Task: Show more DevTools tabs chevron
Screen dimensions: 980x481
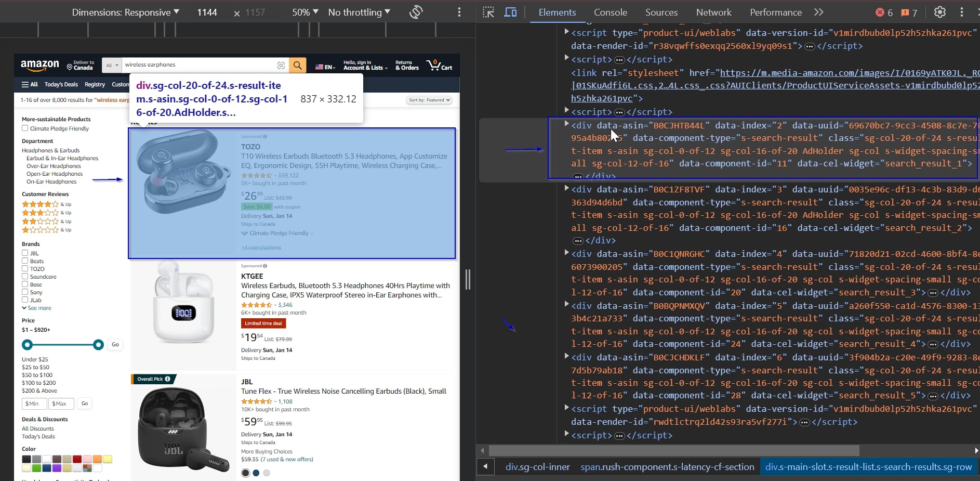Action: coord(819,12)
